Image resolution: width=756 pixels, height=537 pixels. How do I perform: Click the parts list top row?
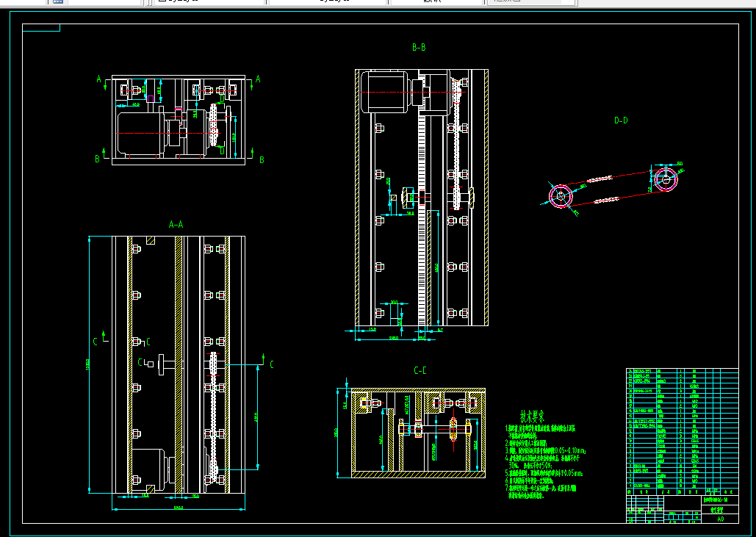tap(683, 371)
